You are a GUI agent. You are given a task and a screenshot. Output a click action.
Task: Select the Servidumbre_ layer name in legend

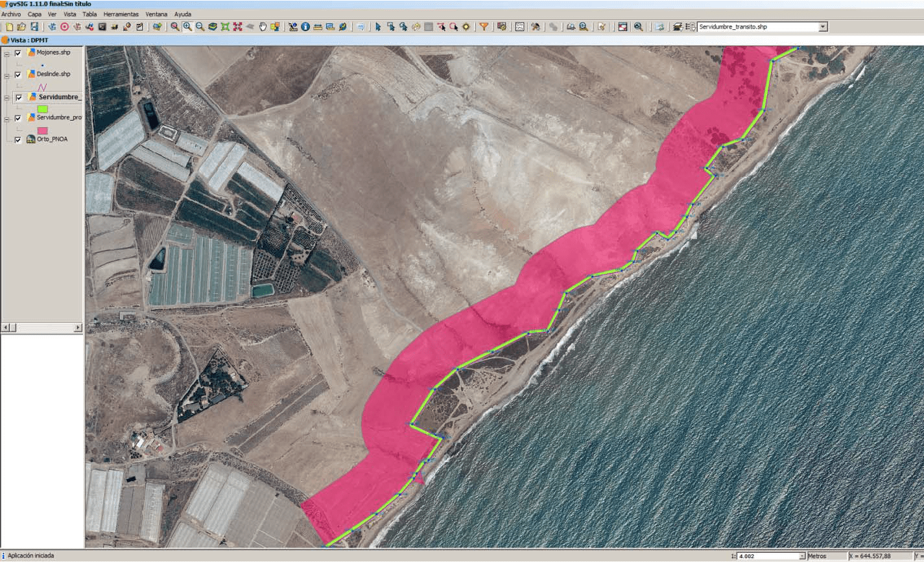pyautogui.click(x=60, y=97)
